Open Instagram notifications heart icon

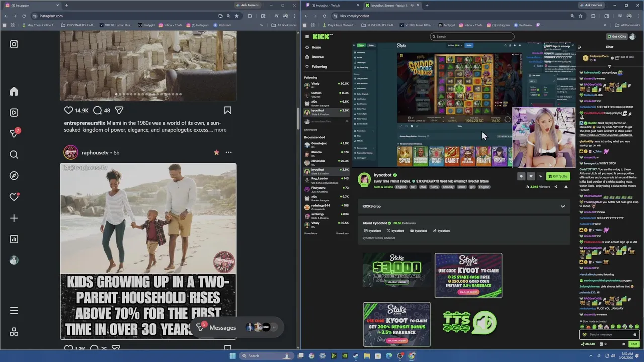point(14,197)
